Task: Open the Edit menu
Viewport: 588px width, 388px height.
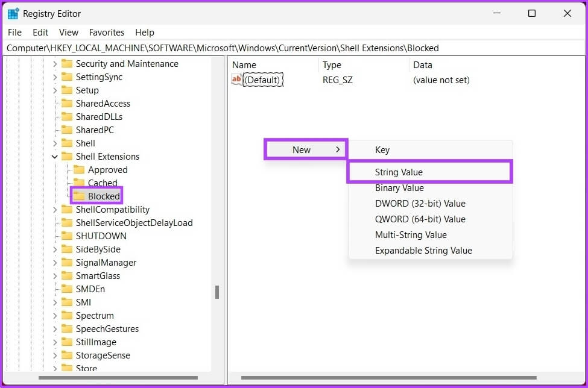Action: [x=40, y=33]
